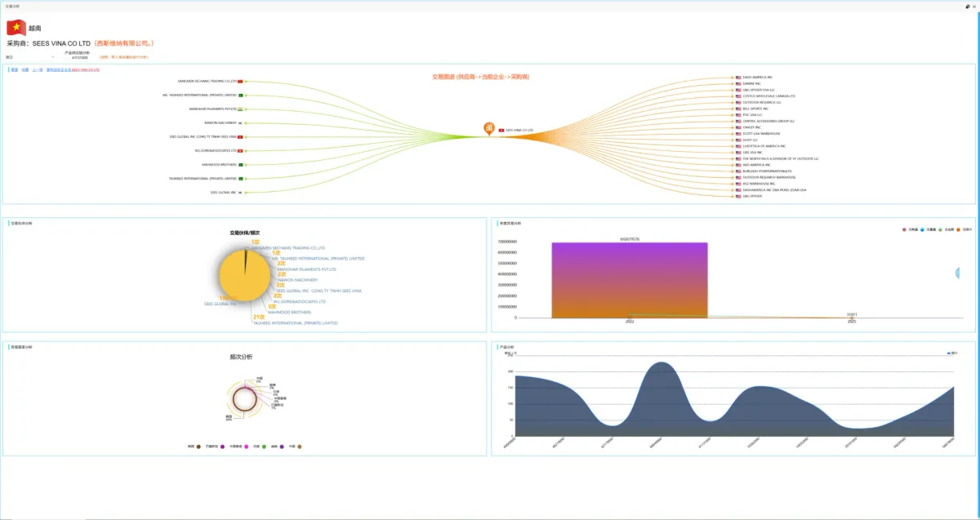Select buyer SCOTT USA WAREHOUSE

tap(761, 133)
